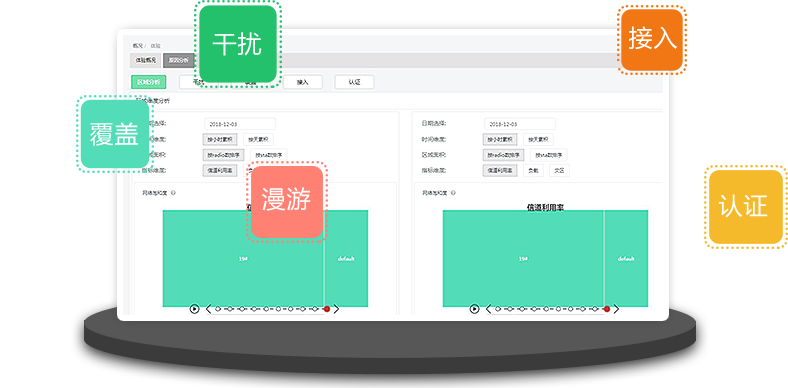The height and width of the screenshot is (388, 788).
Task: Click the info icon in the left chart panel
Action: (x=173, y=192)
